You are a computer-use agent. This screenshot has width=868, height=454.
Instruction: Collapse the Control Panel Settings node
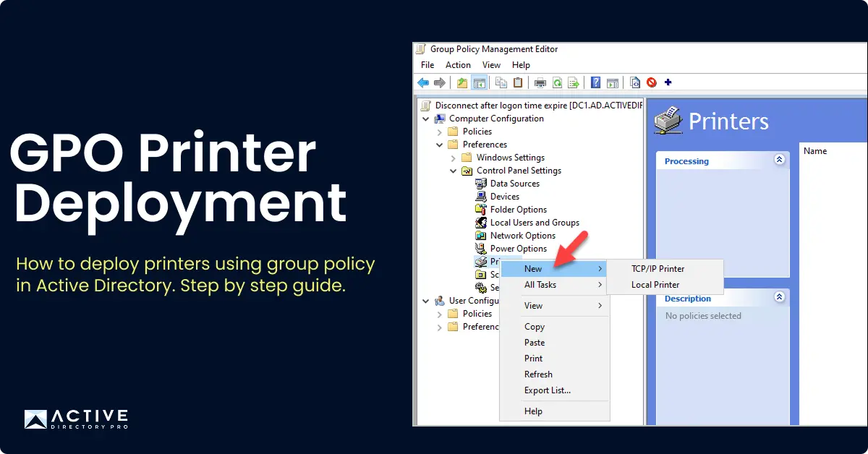454,171
